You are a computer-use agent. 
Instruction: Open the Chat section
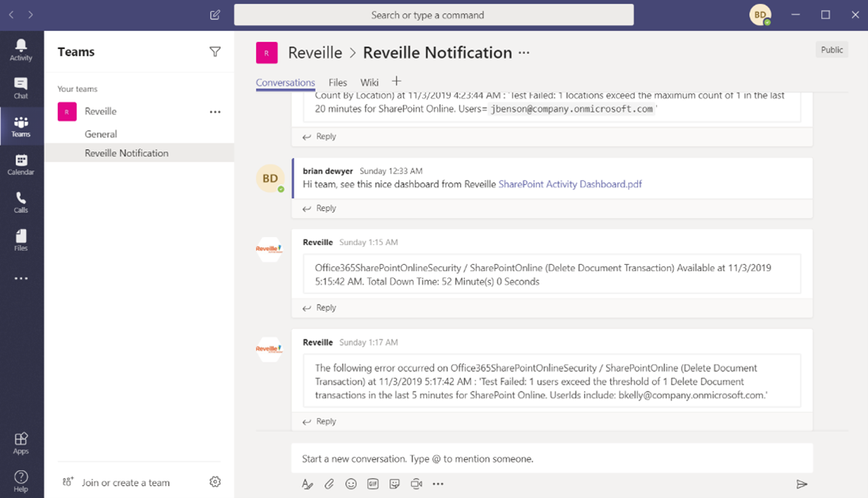(x=21, y=88)
